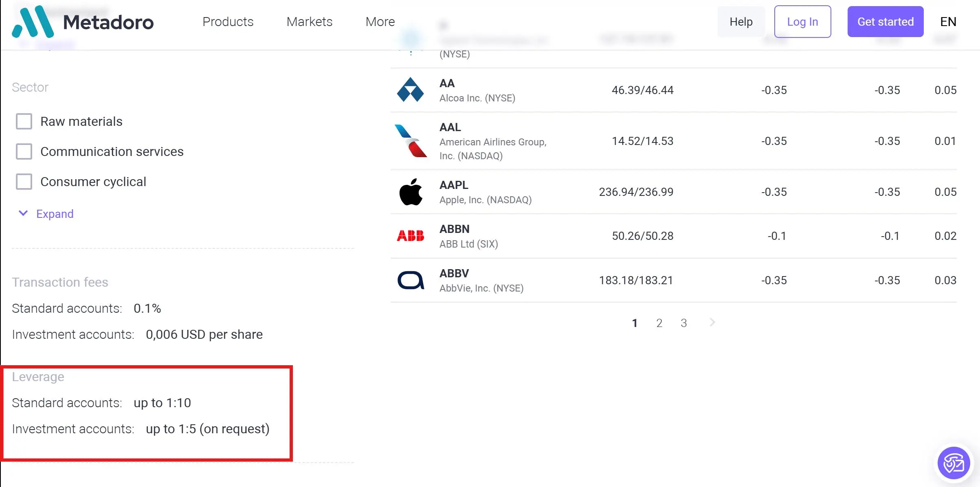Viewport: 980px width, 487px height.
Task: Click the 0.1% standard accounts fee
Action: [x=147, y=308]
